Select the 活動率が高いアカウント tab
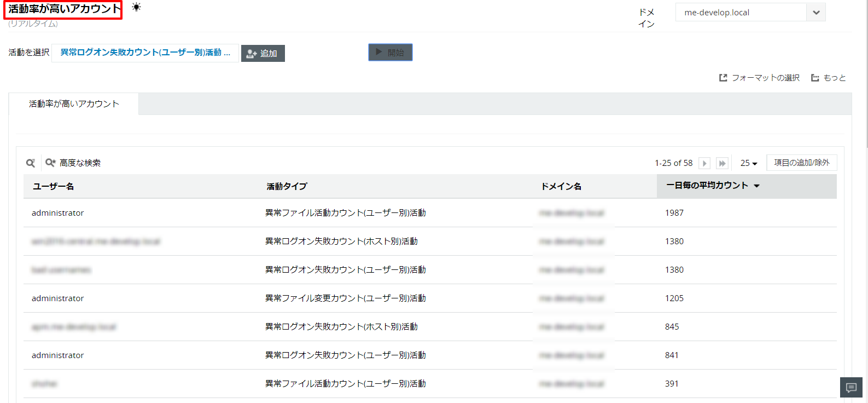Image resolution: width=868 pixels, height=403 pixels. (74, 104)
